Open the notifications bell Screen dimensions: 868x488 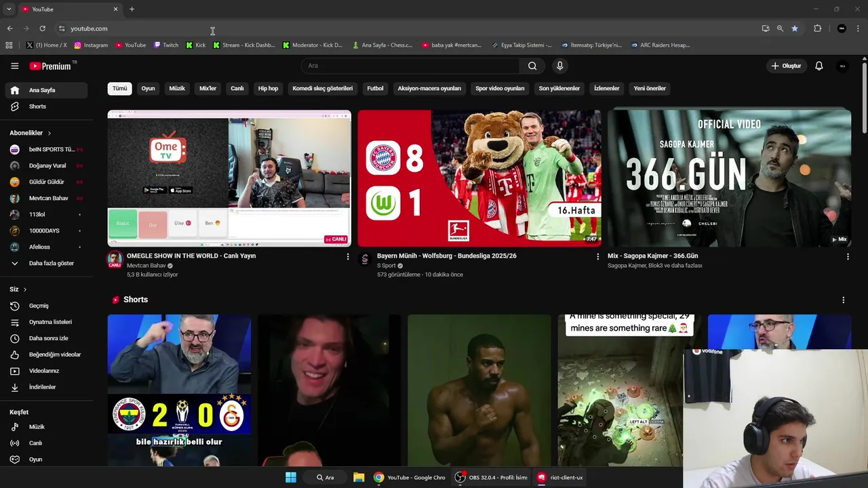point(819,66)
